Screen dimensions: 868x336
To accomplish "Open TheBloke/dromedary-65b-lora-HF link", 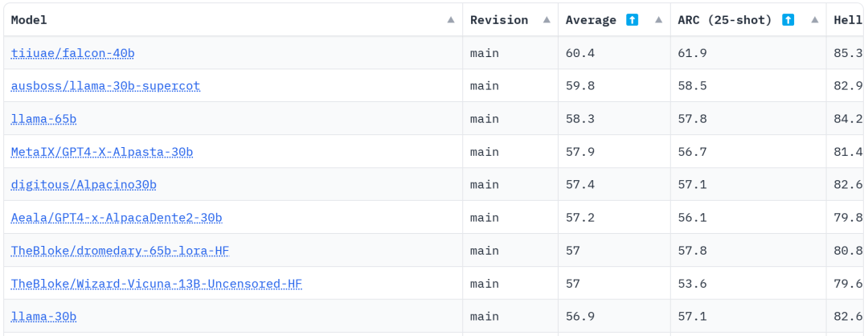I will pyautogui.click(x=120, y=251).
